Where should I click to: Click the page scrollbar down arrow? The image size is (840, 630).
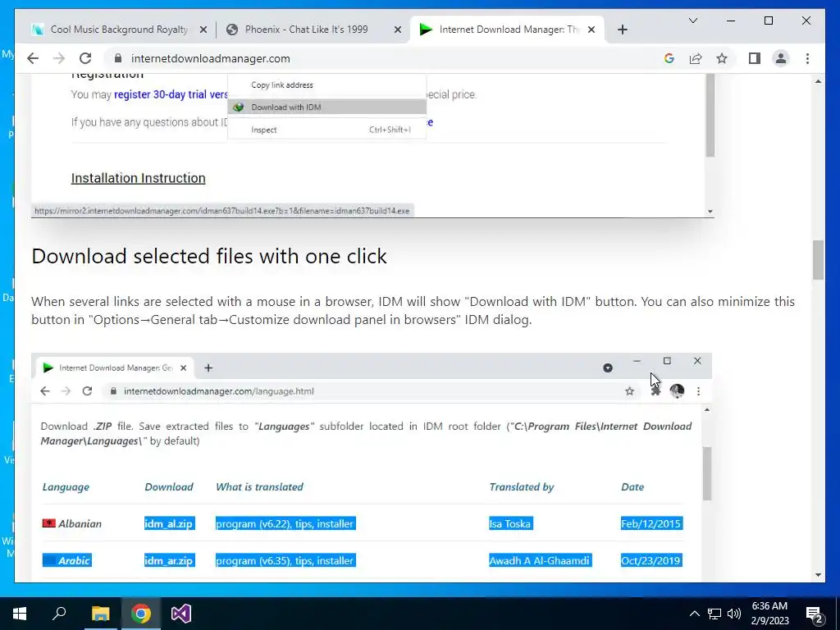(818, 575)
